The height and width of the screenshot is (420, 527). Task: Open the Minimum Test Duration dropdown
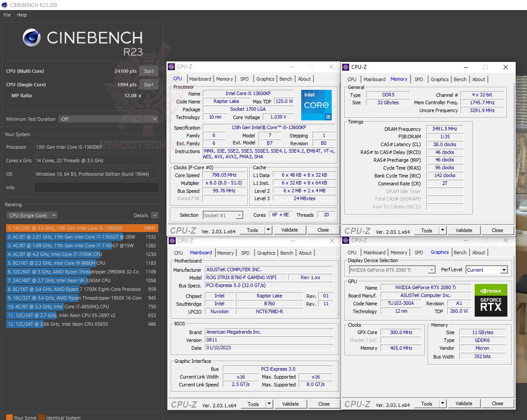(x=109, y=119)
